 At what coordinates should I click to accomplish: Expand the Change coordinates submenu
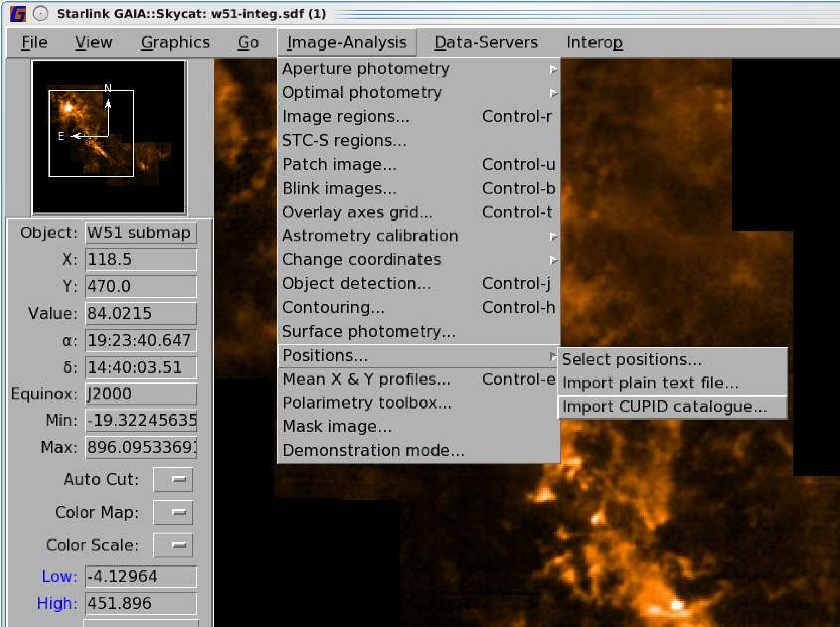(419, 260)
